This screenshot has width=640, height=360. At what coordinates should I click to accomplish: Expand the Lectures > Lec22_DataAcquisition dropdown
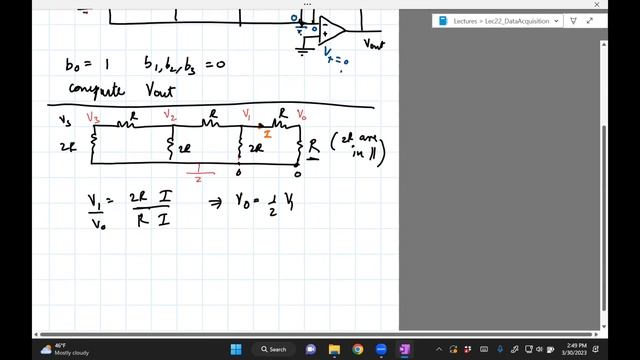556,21
